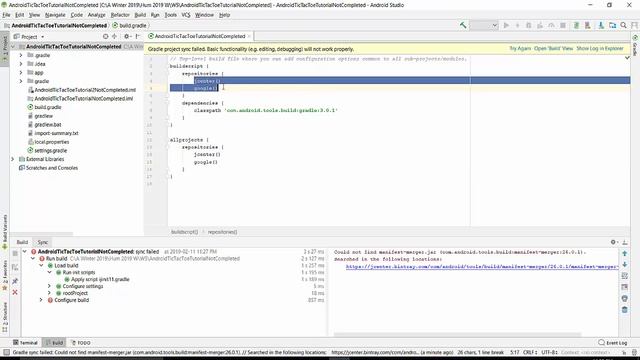Switch to the AndroidTicTacToeTutorialNotCompleted editor tab

(x=199, y=36)
